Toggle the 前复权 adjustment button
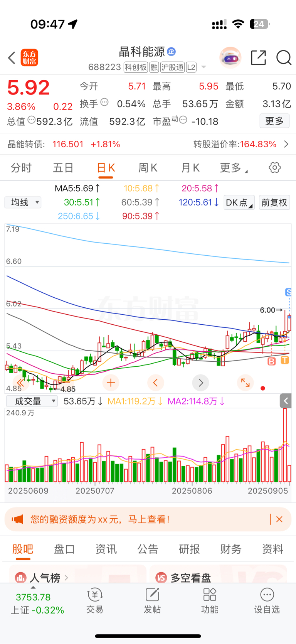This screenshot has height=644, width=296. pos(274,202)
